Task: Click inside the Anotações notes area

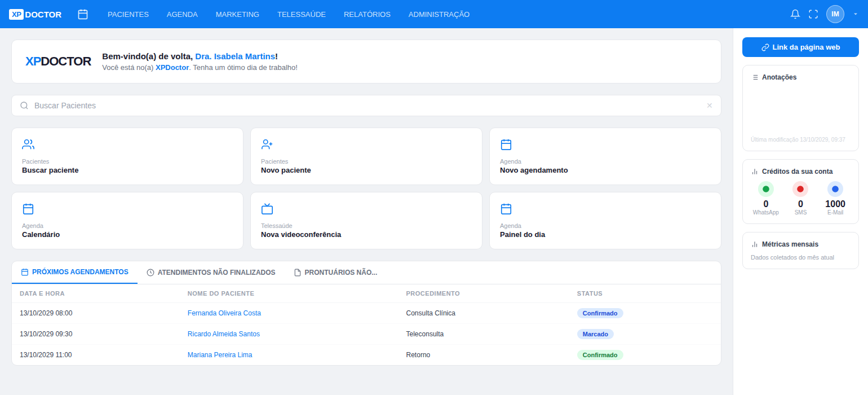Action: (800, 110)
